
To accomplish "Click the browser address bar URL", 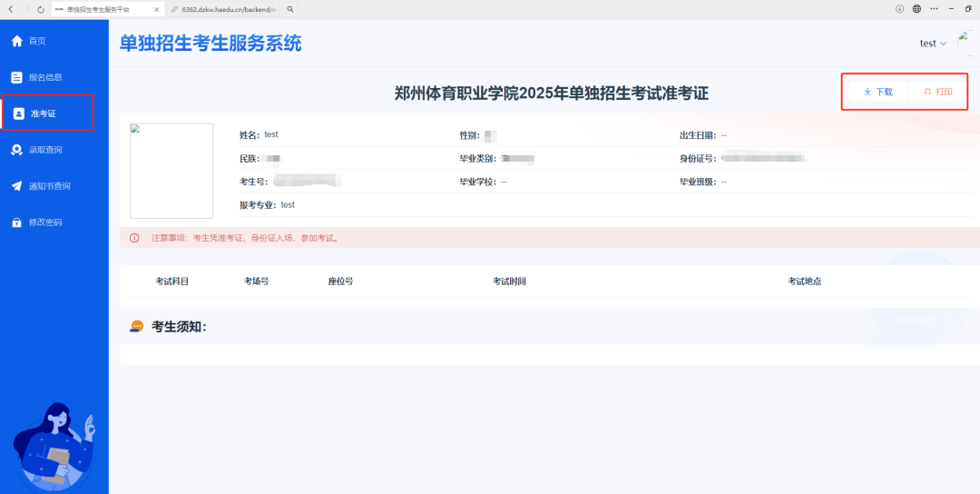I will [x=227, y=9].
